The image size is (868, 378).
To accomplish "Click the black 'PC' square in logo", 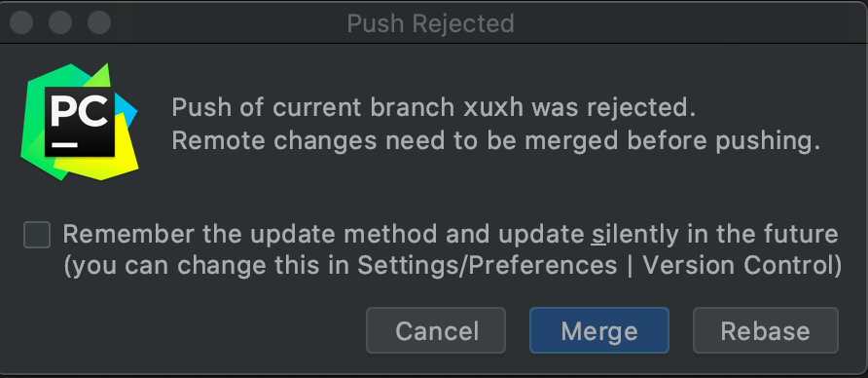I will [x=80, y=122].
